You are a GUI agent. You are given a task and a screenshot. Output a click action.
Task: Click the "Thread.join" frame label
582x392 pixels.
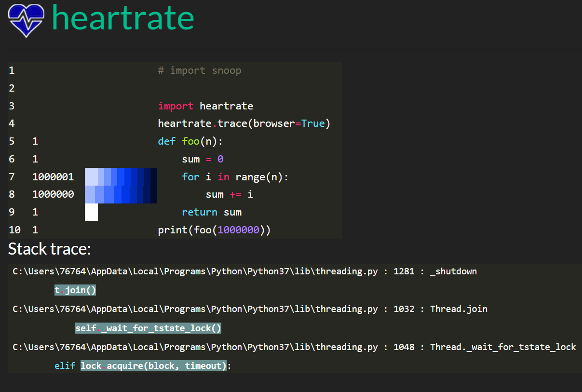click(459, 309)
